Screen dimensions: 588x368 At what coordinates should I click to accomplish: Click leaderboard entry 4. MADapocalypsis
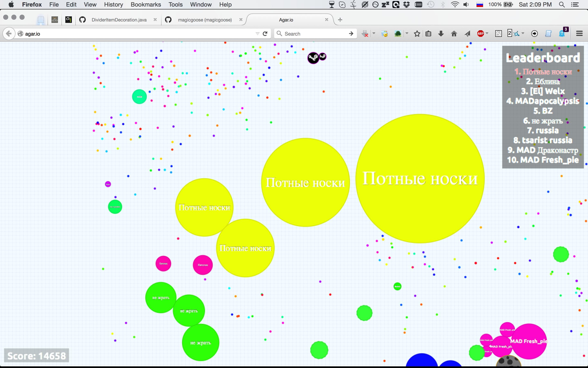click(x=543, y=101)
